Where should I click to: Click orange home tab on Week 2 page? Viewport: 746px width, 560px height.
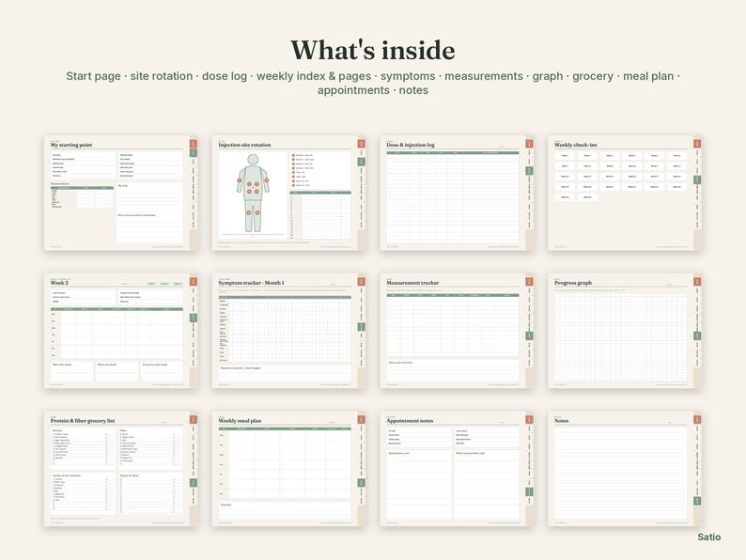click(x=194, y=282)
